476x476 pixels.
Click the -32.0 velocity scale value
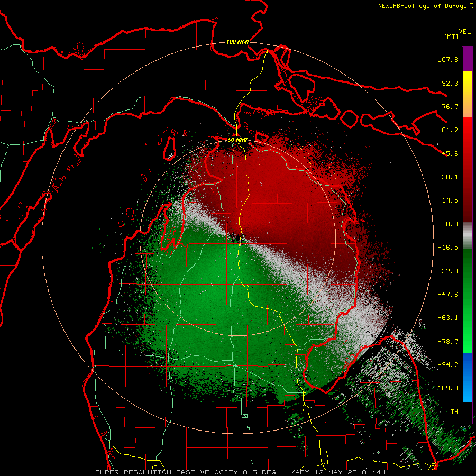point(448,271)
